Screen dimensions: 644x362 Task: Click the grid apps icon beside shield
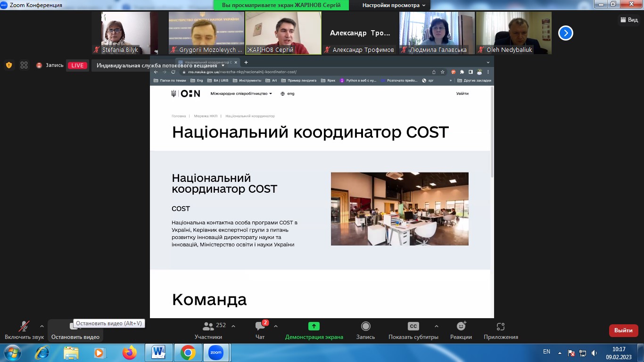click(24, 65)
